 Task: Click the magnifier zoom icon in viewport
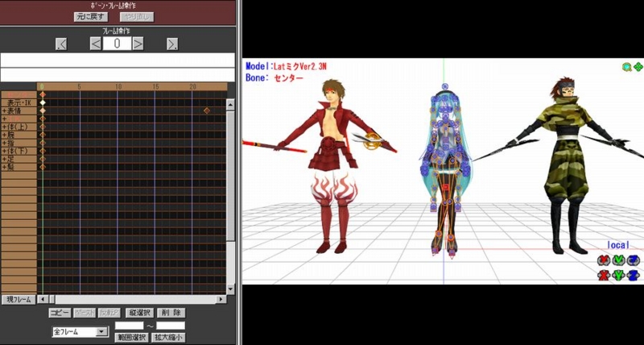coord(626,67)
